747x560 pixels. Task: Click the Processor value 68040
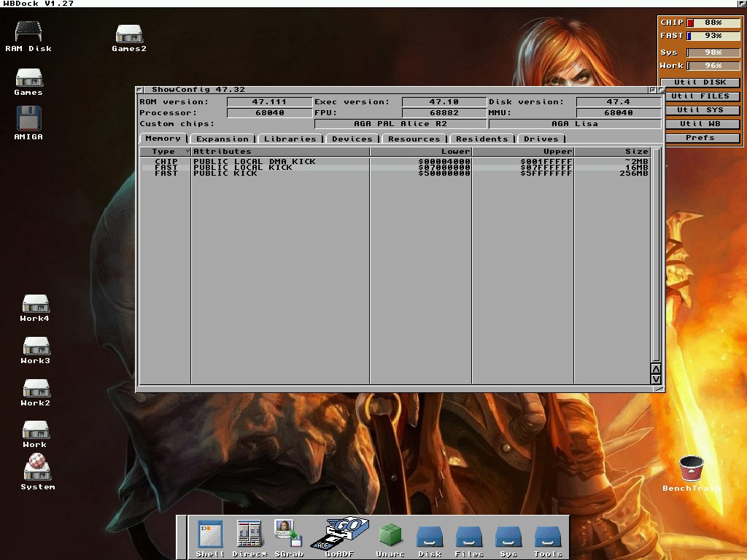[x=269, y=113]
